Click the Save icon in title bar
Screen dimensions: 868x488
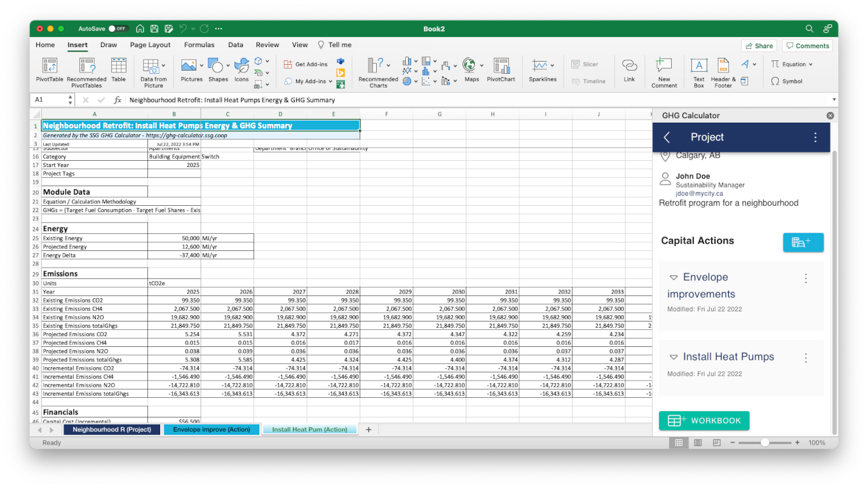click(154, 29)
